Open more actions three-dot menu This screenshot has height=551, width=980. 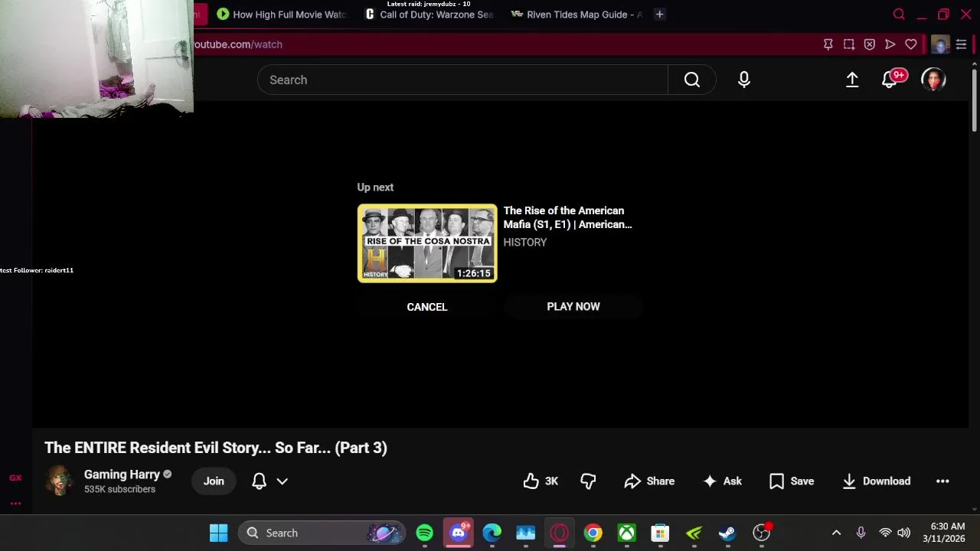942,481
